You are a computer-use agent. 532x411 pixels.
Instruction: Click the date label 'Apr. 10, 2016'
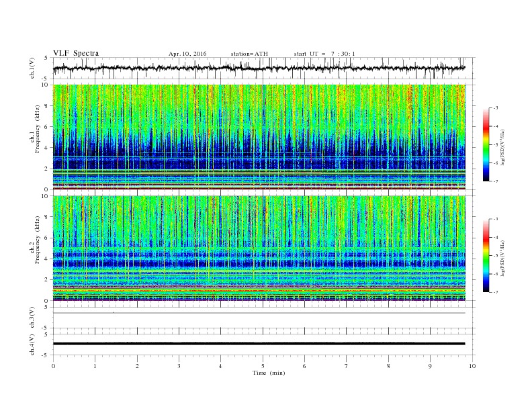point(187,54)
